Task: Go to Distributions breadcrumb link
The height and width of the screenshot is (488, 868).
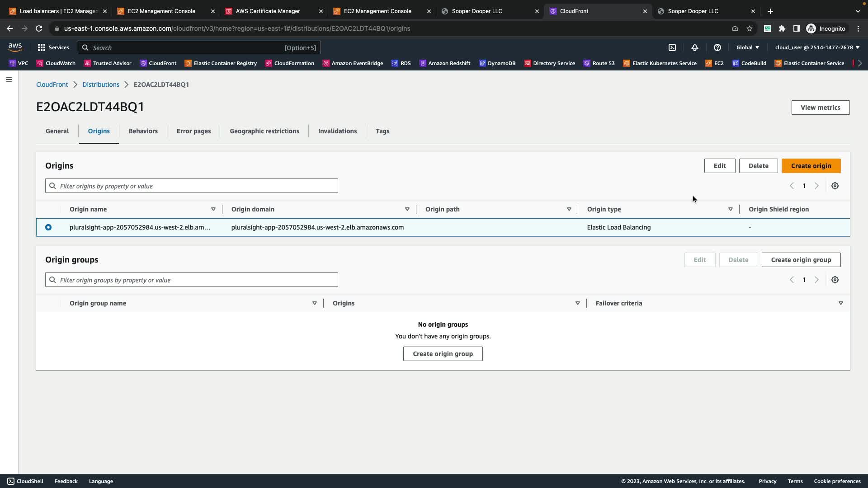Action: pos(101,84)
